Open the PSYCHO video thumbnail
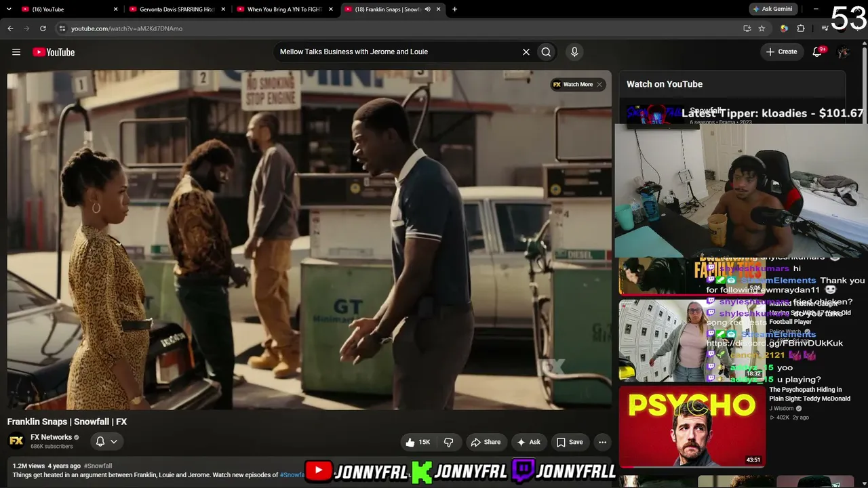868x488 pixels. (x=692, y=427)
